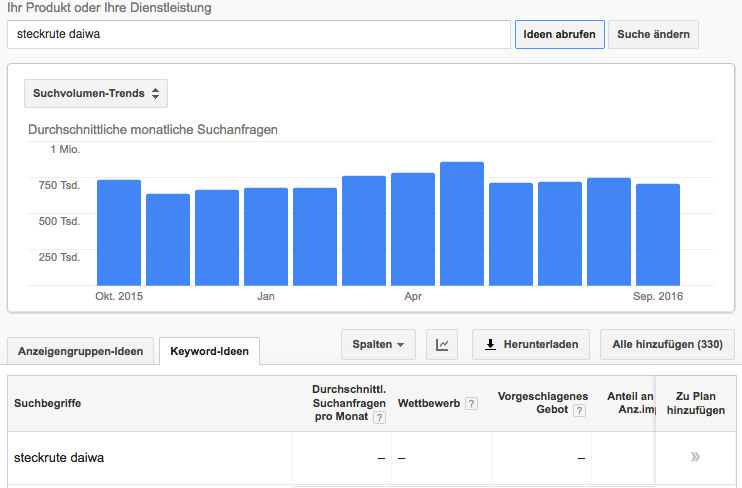Download results with the Herunterladen button
This screenshot has width=742, height=488.
coord(531,345)
